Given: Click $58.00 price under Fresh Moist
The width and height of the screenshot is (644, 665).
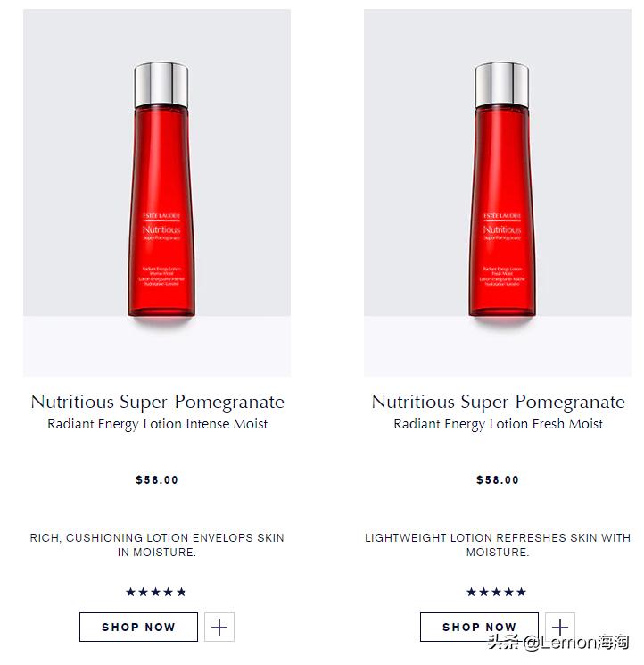Looking at the screenshot, I should pyautogui.click(x=498, y=479).
